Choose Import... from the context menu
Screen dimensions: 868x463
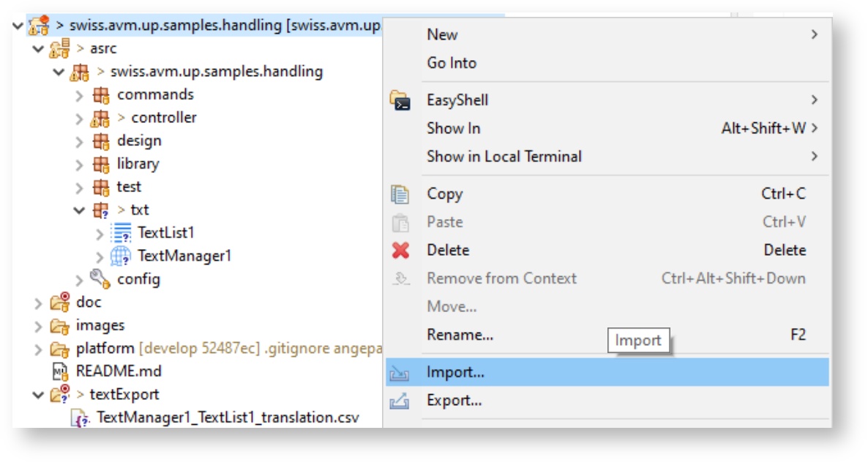tap(455, 372)
